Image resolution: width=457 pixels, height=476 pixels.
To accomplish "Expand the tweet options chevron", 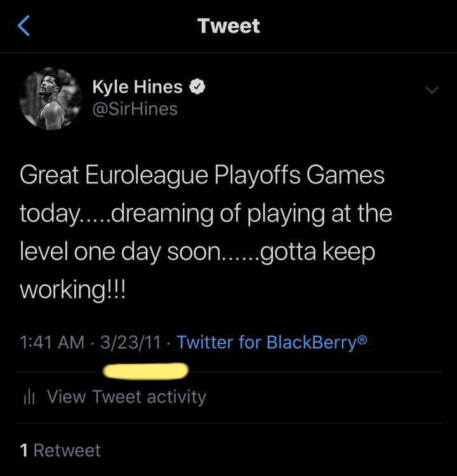I will point(432,90).
